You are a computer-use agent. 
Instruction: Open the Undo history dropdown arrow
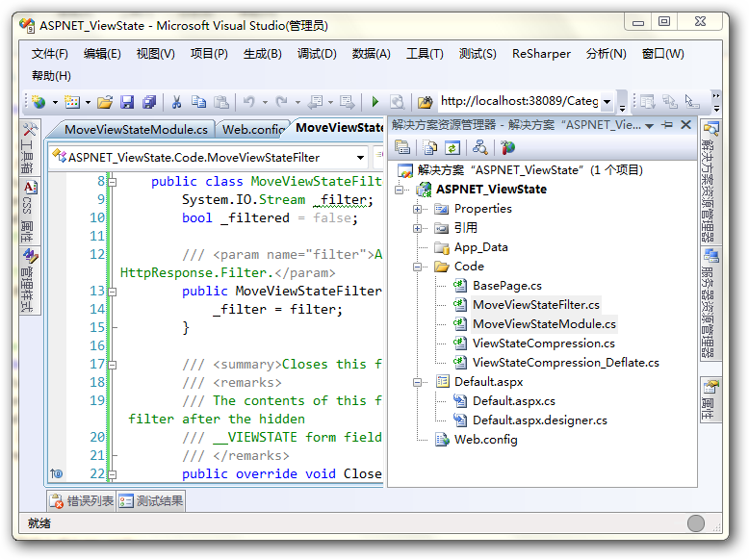click(x=265, y=102)
